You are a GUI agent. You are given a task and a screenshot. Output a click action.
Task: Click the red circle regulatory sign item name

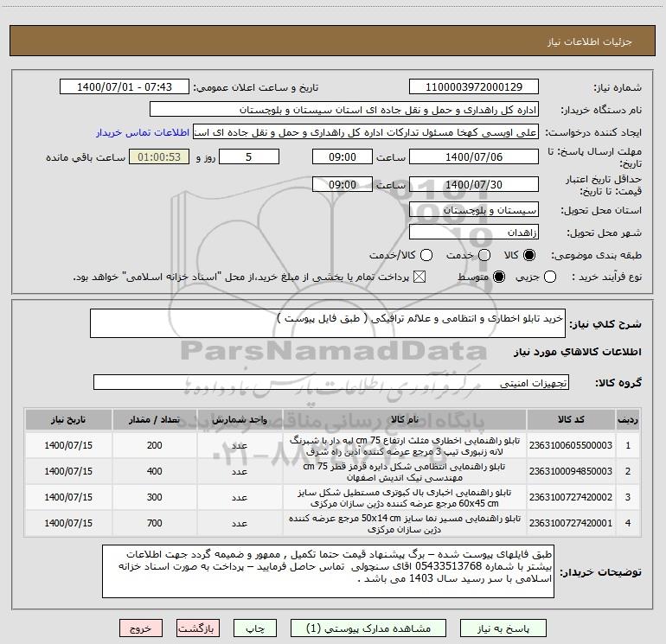coord(405,472)
